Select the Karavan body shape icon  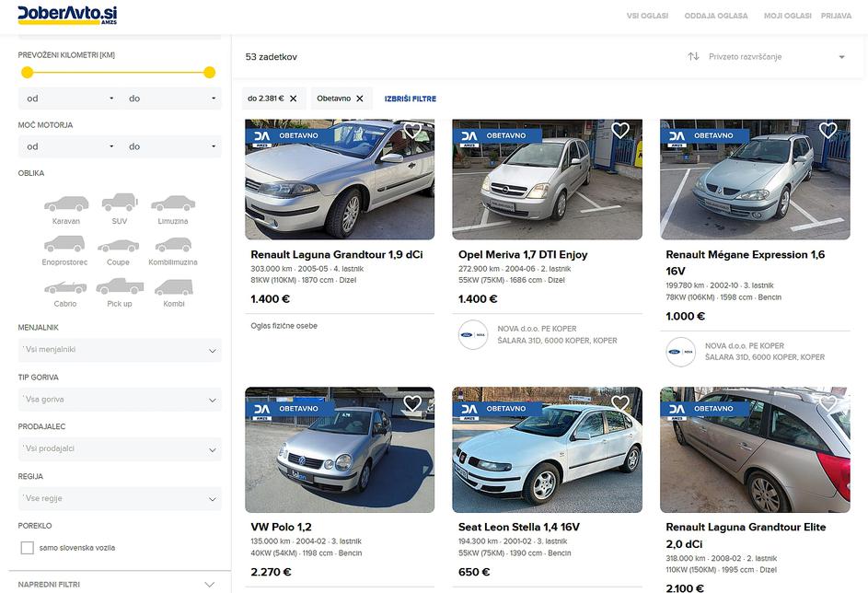pos(66,204)
